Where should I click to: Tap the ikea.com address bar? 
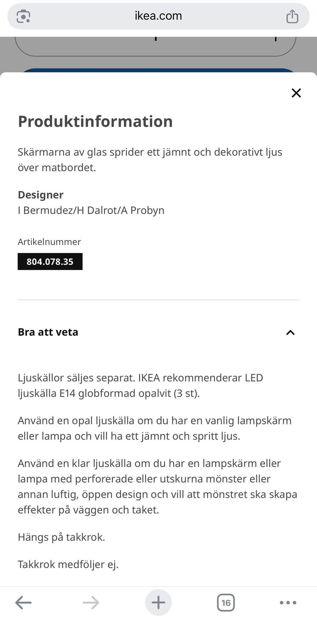pos(158,16)
